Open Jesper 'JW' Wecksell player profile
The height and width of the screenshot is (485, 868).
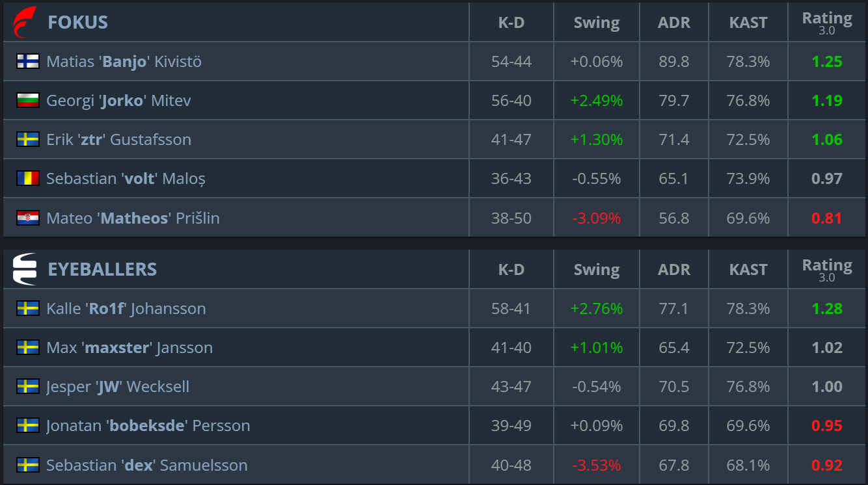[x=118, y=387]
